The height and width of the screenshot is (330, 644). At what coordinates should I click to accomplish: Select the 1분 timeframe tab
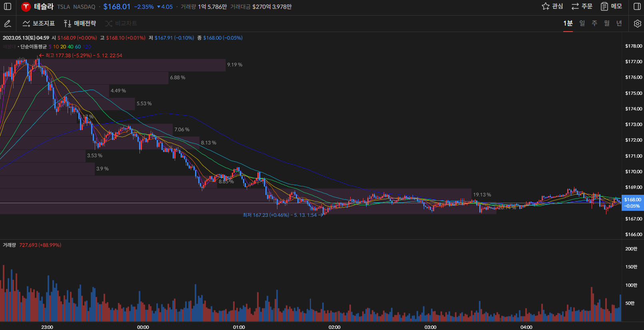click(568, 23)
